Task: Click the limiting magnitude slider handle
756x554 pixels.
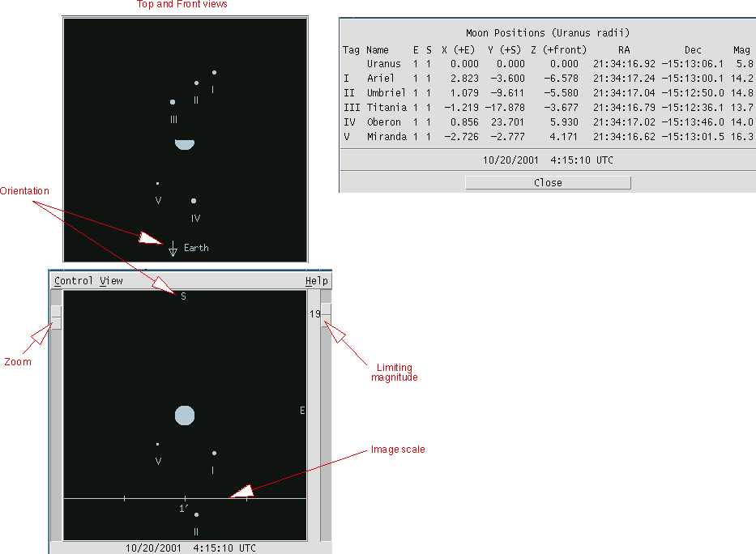Action: click(x=325, y=313)
